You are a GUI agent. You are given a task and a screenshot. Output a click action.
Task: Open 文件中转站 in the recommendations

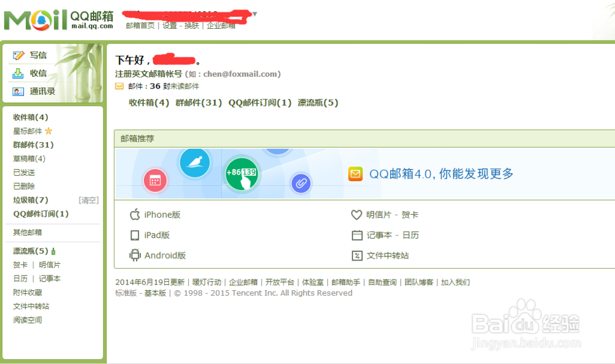click(387, 256)
